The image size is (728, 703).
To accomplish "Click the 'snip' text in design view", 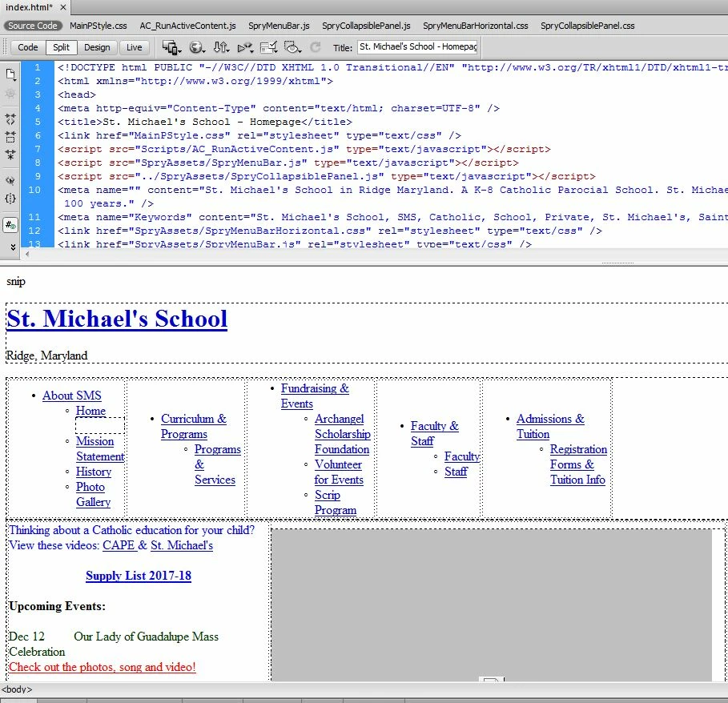I will [16, 281].
